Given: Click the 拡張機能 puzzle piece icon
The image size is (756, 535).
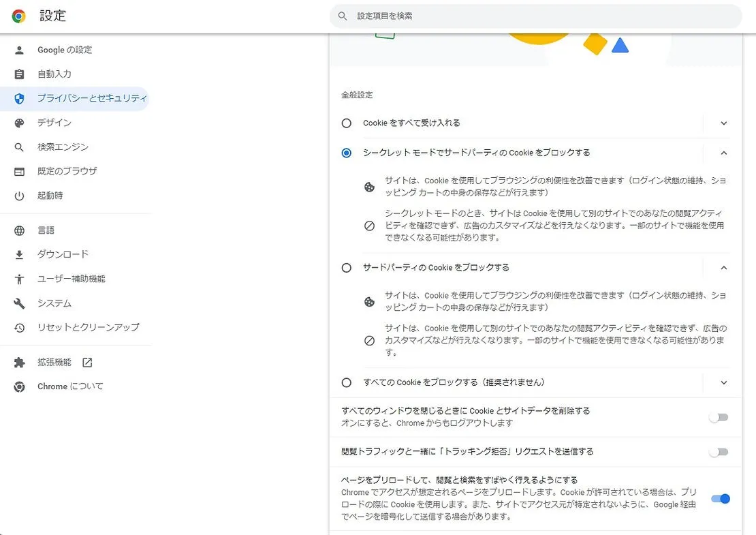Looking at the screenshot, I should 19,363.
